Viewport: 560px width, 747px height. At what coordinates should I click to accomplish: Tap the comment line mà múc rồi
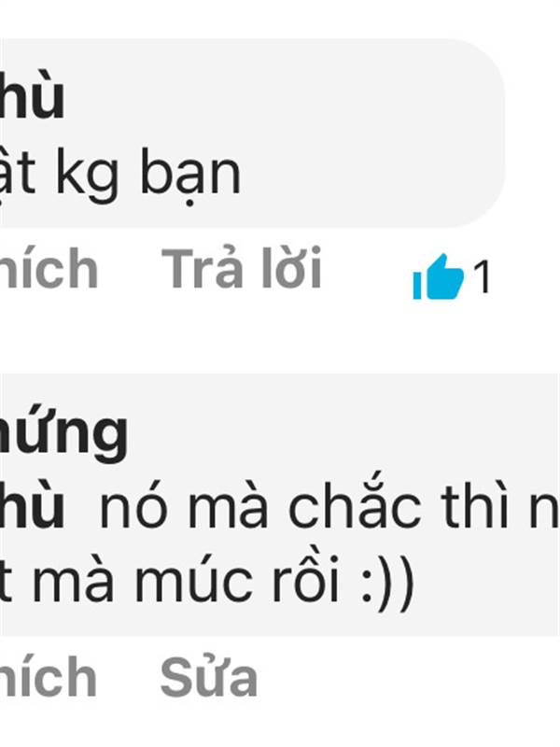pyautogui.click(x=207, y=582)
